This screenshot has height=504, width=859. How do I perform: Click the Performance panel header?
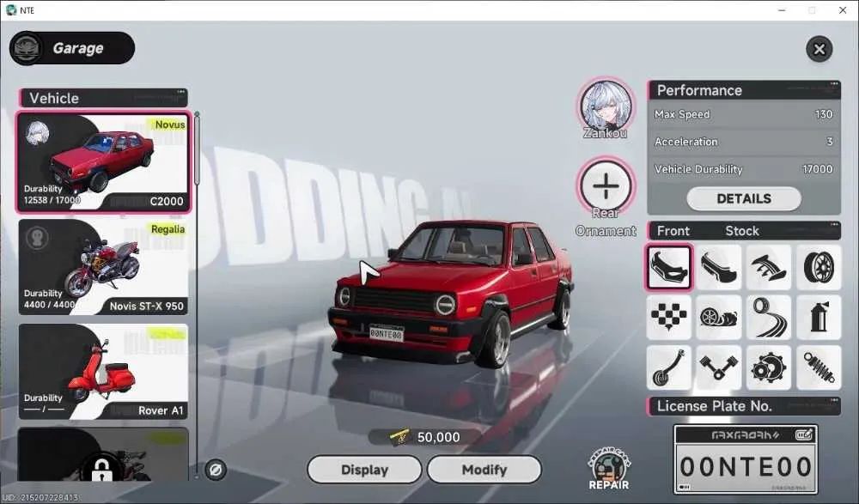click(x=743, y=90)
